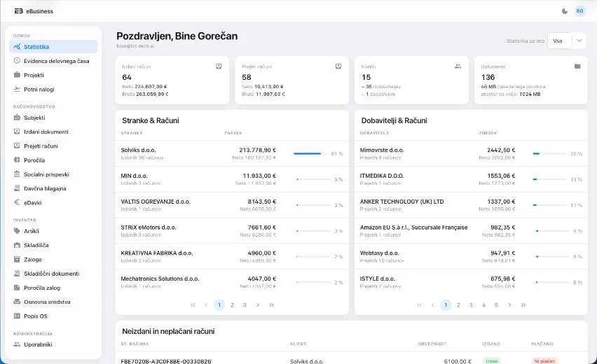Toggle dark mode moon icon
The image size is (597, 364).
(565, 11)
